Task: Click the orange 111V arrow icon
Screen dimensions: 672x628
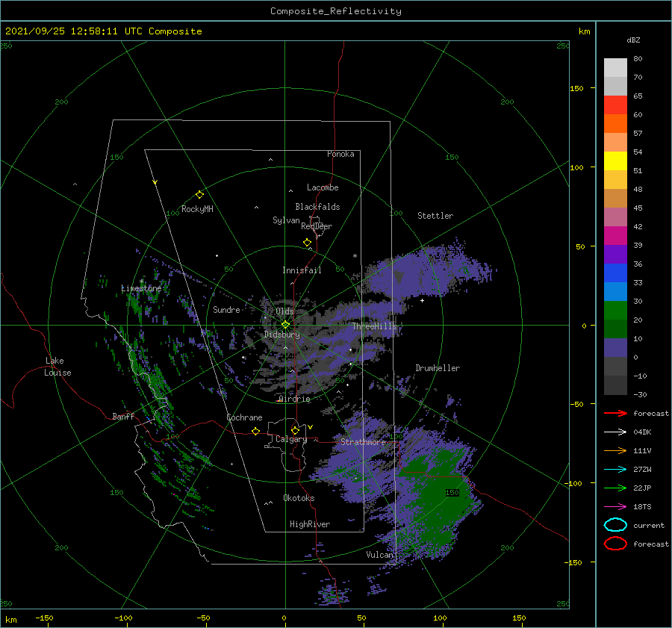Action: 615,450
